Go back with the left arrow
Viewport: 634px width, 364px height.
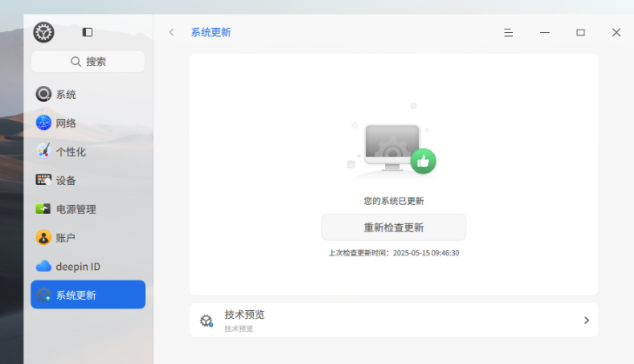tap(171, 32)
